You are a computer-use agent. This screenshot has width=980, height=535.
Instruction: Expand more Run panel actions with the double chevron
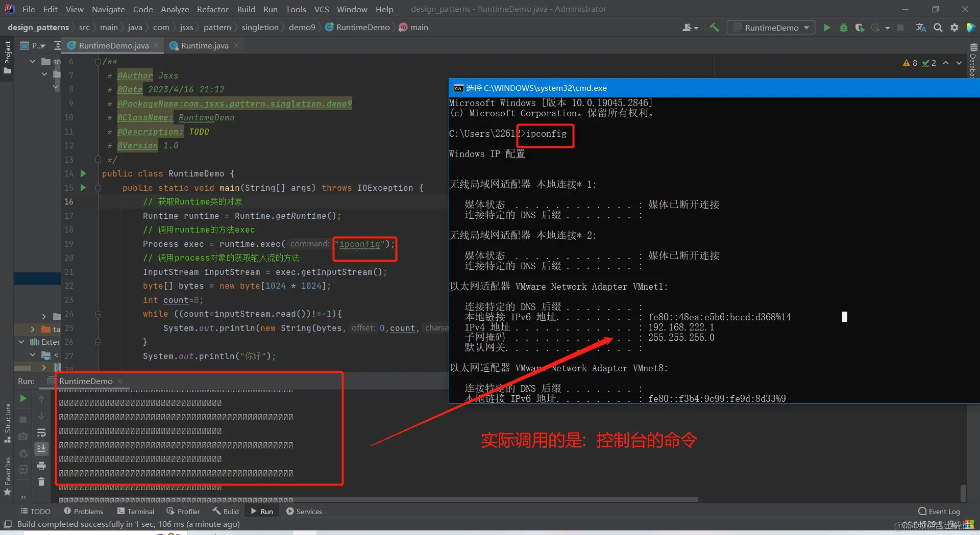click(x=23, y=496)
